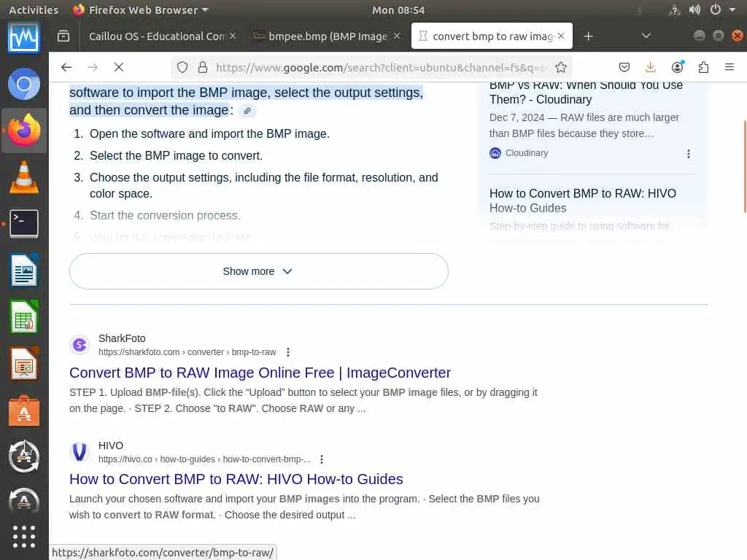Launch LibreOffice Writer from the dock
Screen dimensions: 747x560
pos(24,270)
